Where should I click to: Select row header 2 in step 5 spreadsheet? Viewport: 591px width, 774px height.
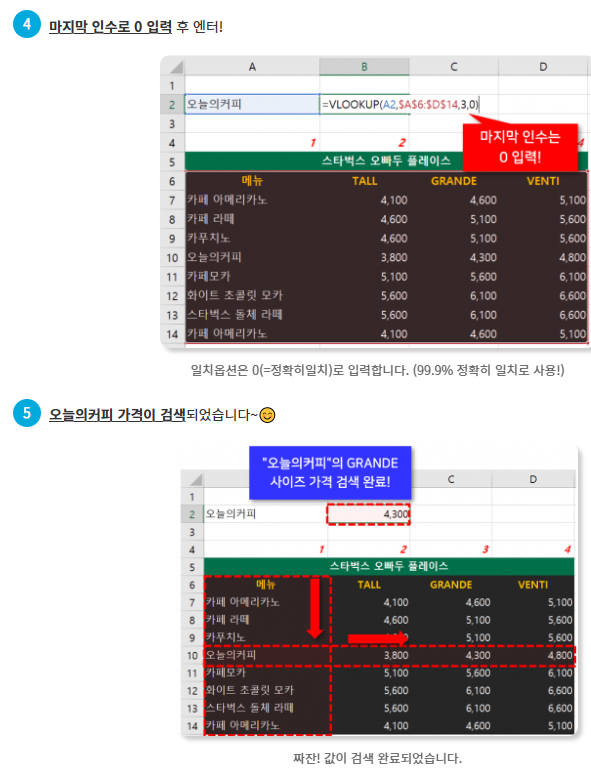click(193, 514)
